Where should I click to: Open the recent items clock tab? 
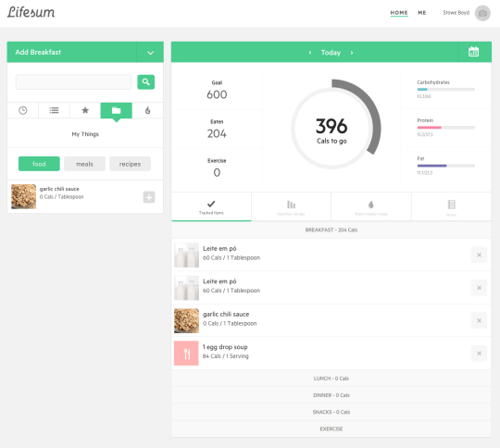(x=22, y=110)
